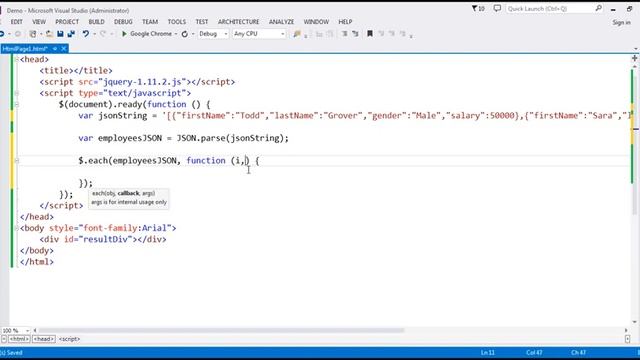This screenshot has width=640, height=360.
Task: Click the Ch 47 status bar entry
Action: [x=578, y=353]
